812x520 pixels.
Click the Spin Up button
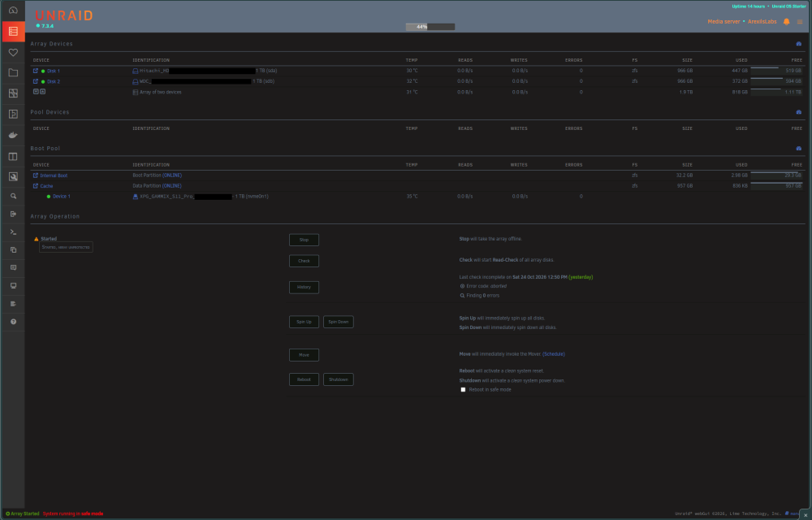point(304,322)
